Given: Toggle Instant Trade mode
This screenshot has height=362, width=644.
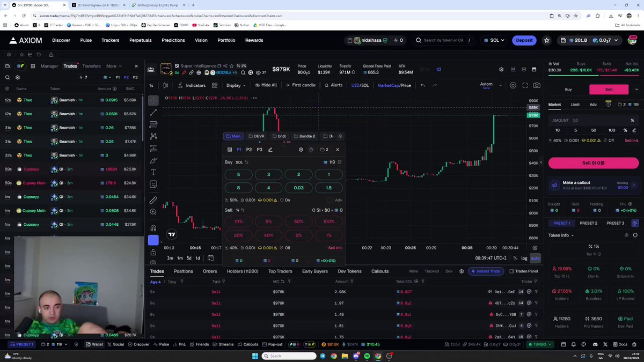Looking at the screenshot, I should click(486, 271).
